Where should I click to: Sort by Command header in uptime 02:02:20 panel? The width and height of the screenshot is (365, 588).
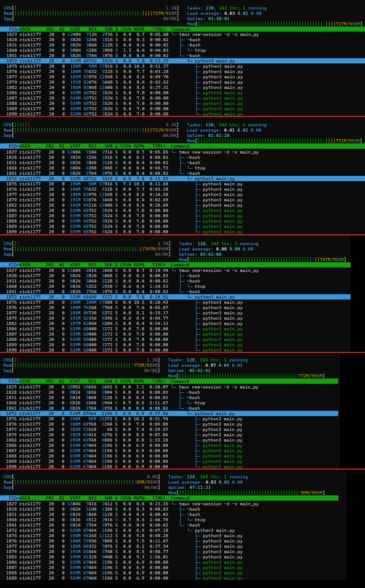click(x=180, y=146)
